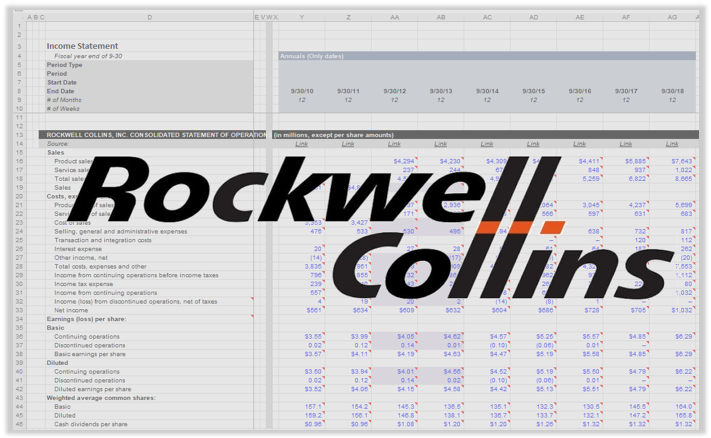This screenshot has width=711, height=438.
Task: Select column header AD
Action: pyautogui.click(x=533, y=17)
